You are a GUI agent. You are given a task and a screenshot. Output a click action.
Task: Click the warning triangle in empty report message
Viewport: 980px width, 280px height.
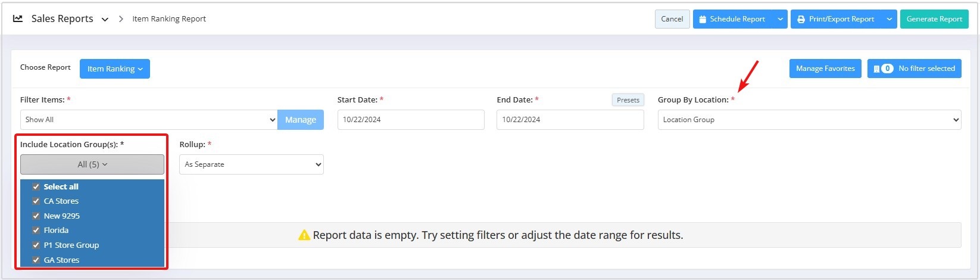click(x=304, y=235)
